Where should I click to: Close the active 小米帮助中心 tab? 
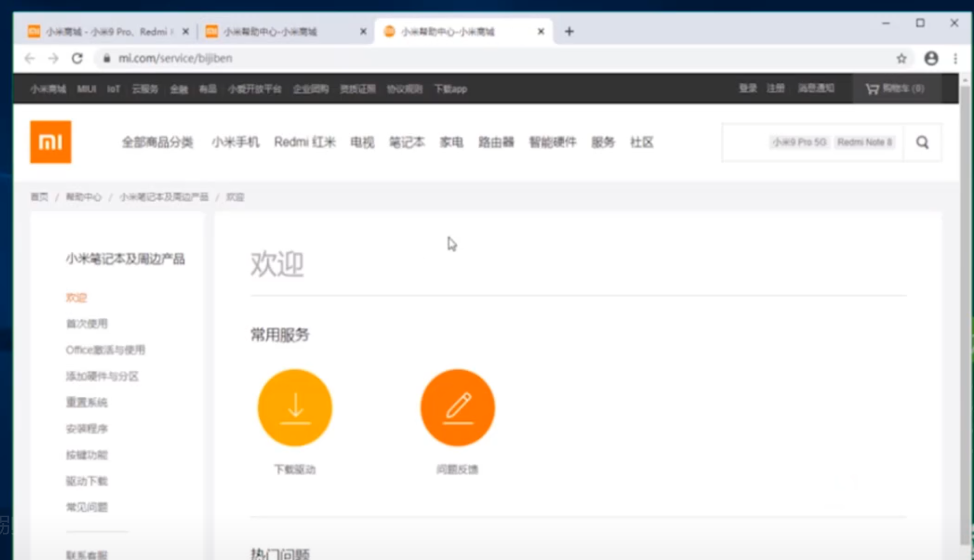click(541, 32)
